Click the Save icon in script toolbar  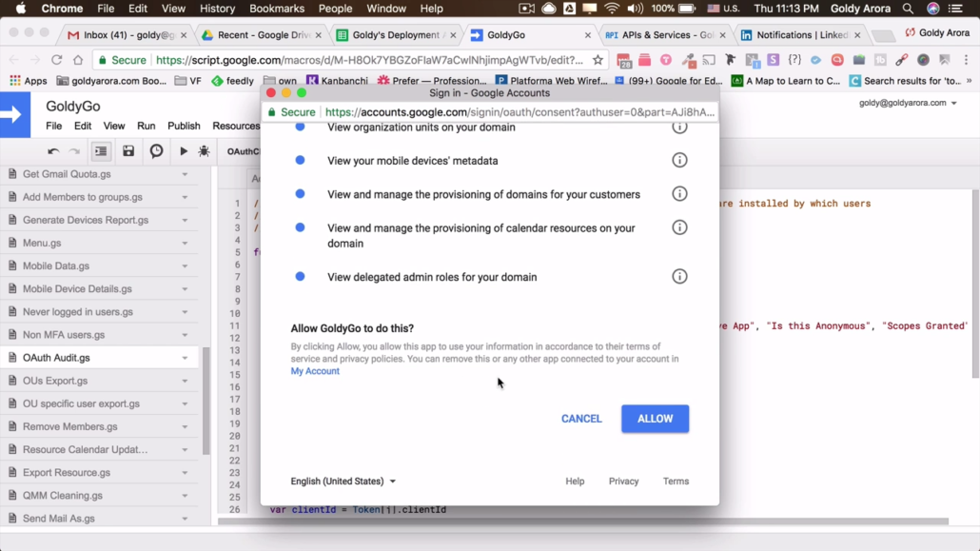[128, 150]
